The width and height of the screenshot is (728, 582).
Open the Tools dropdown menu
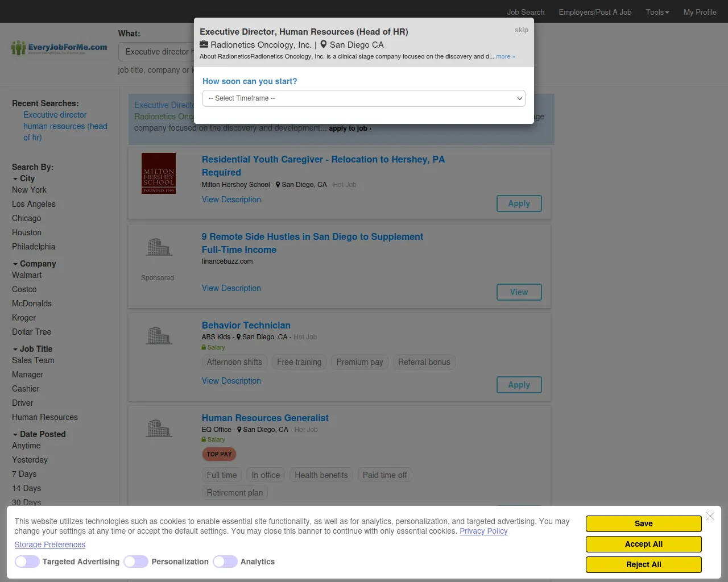[x=657, y=12]
